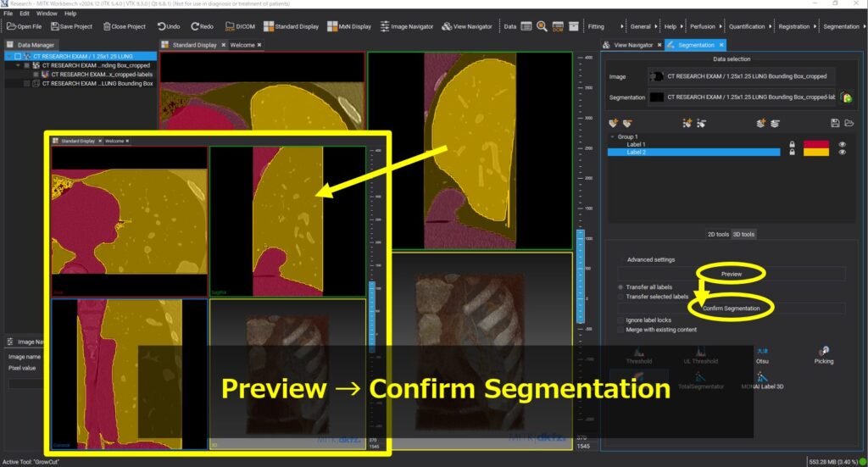Viewport: 868px width, 467px height.
Task: Open the Quantification toolbar dropdown
Action: [x=750, y=26]
